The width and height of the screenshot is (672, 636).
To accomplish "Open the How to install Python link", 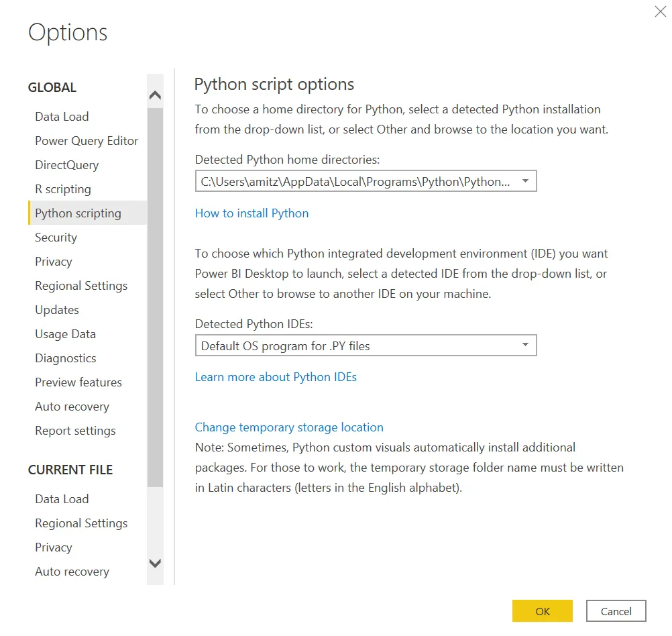I will click(x=251, y=213).
